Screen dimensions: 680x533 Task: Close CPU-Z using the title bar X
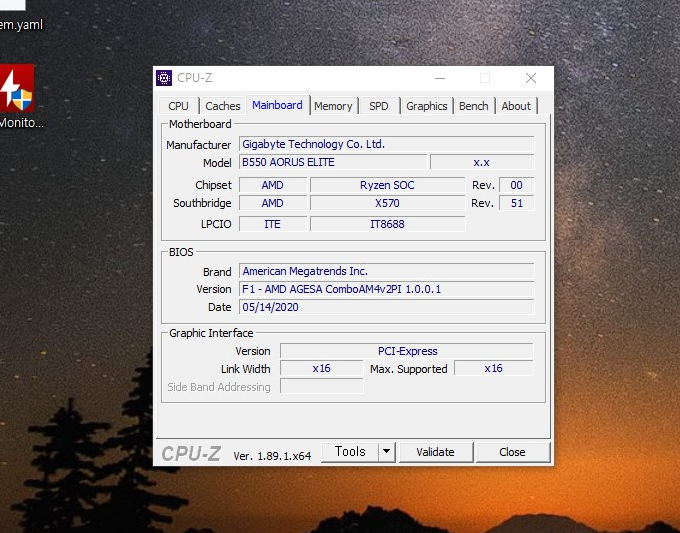[x=531, y=78]
